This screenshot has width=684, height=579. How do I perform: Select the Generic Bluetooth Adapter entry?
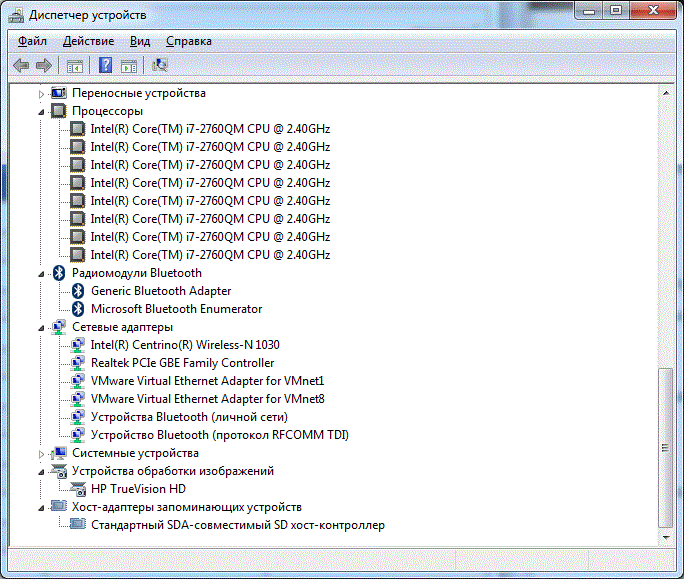coord(160,291)
